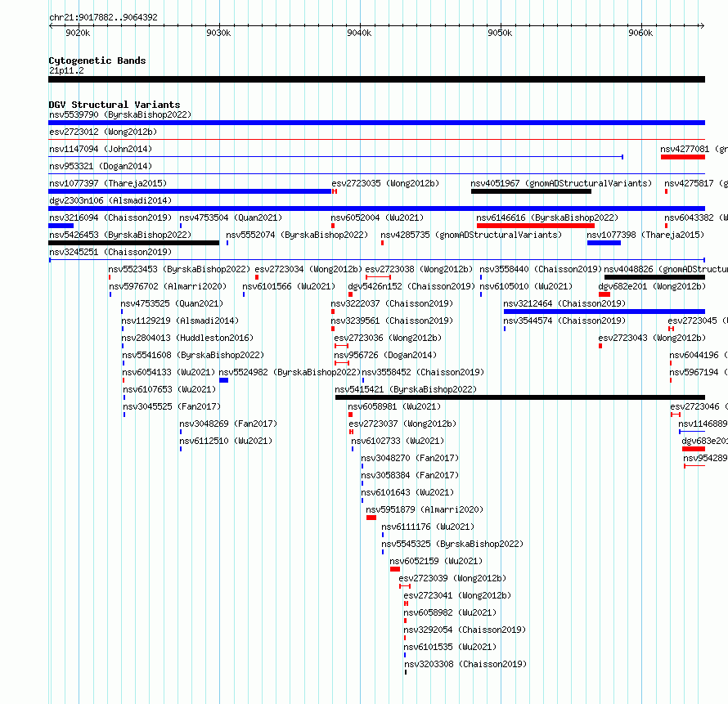Select esv2723034 (Wong2012b) label
728x704 pixels.
(308, 269)
